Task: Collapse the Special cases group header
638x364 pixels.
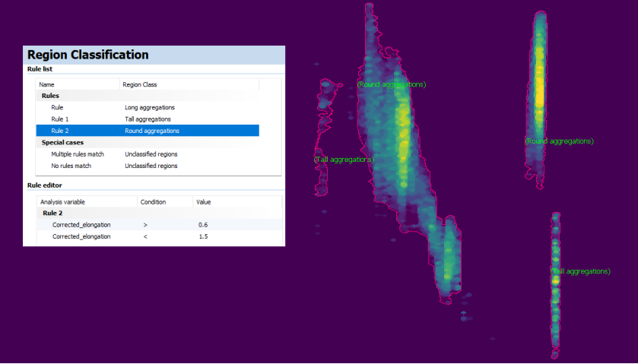Action: 62,142
